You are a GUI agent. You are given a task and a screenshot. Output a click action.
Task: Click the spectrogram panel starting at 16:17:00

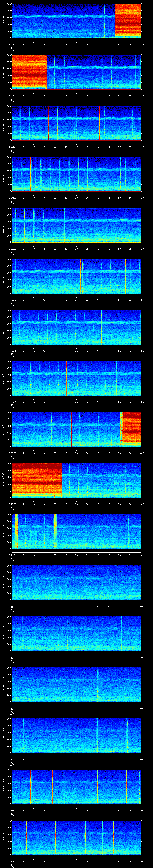(76, 838)
